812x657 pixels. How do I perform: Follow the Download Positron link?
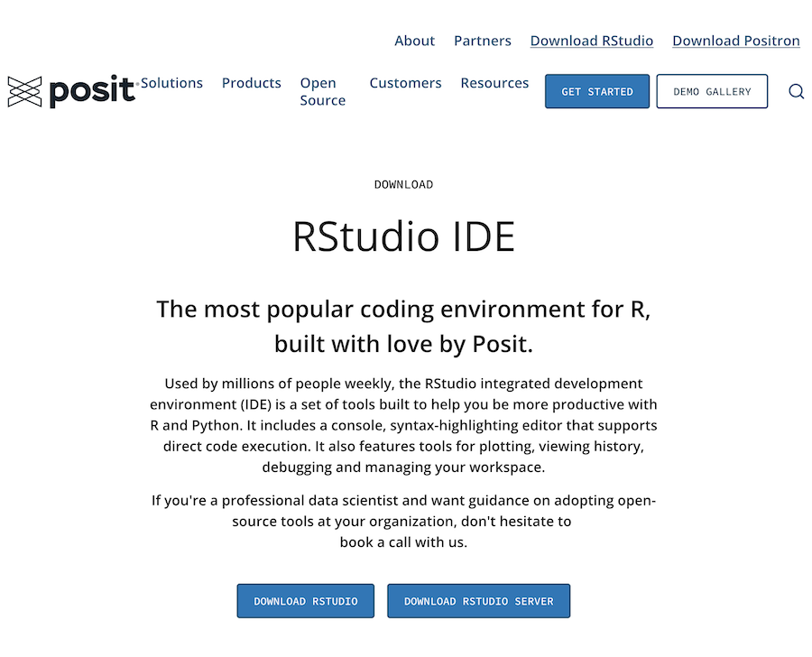point(736,41)
